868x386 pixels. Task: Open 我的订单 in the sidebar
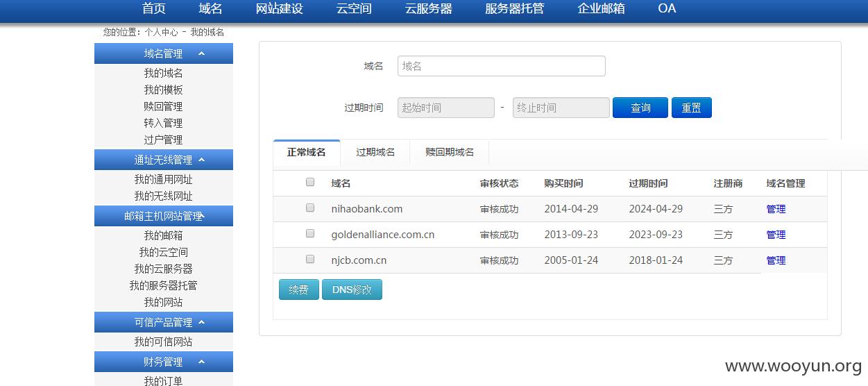164,380
